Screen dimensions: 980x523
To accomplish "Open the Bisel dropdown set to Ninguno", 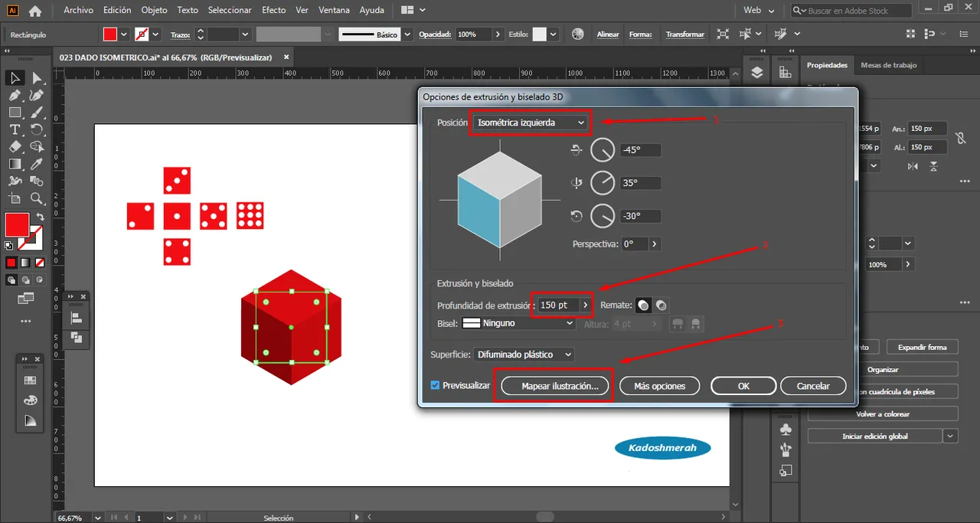I will click(518, 323).
